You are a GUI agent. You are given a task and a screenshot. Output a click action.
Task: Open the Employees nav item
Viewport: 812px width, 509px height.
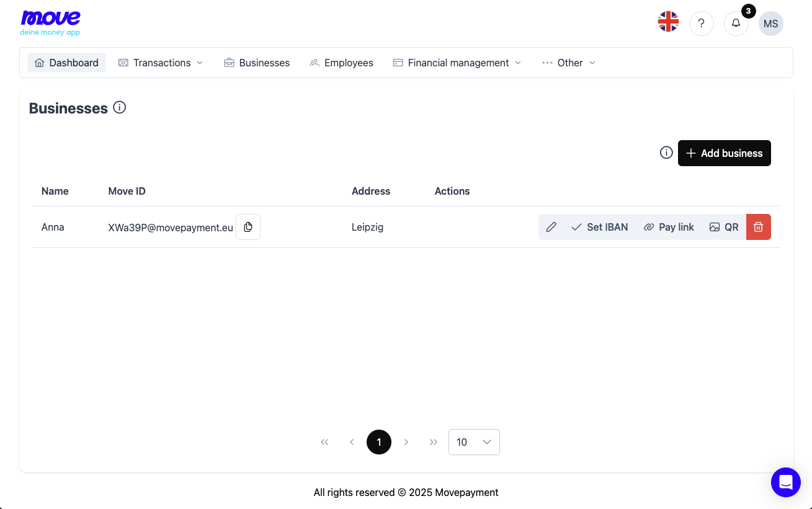[341, 63]
